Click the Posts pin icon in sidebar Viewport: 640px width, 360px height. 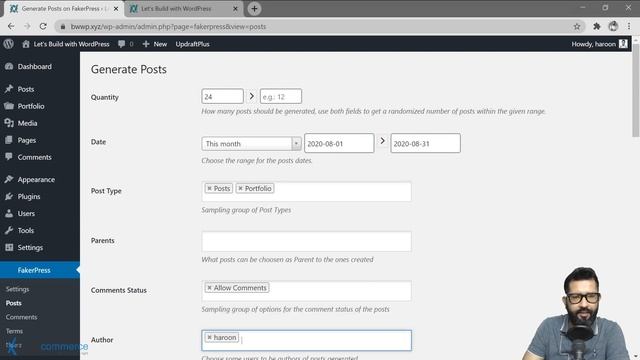pyautogui.click(x=9, y=89)
